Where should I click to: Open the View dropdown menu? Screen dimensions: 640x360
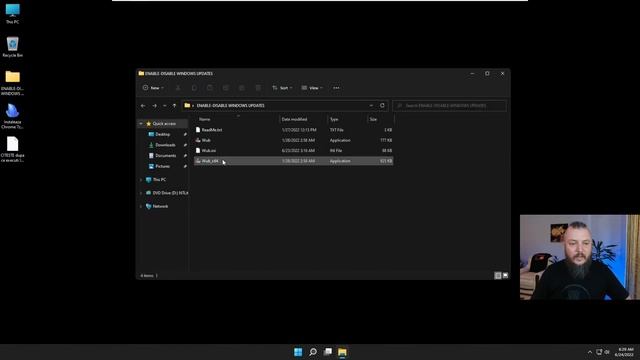tap(312, 88)
